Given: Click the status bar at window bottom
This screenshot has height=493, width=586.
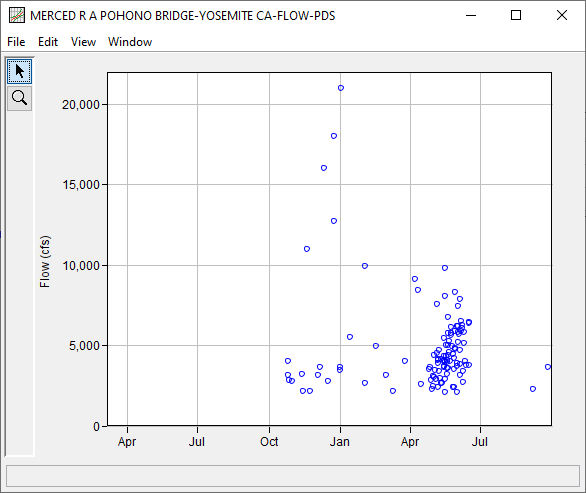Looking at the screenshot, I should pos(293,476).
